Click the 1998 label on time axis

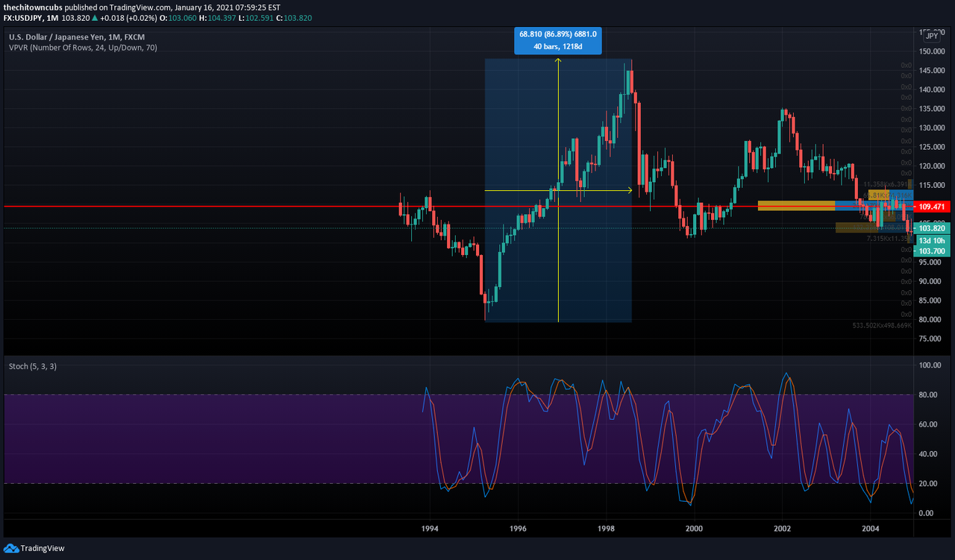point(606,529)
